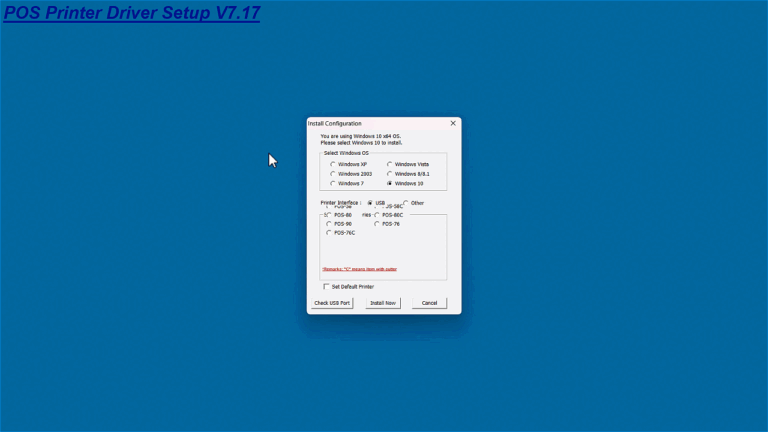Viewport: 768px width, 432px height.
Task: Cancel the installation dialog
Action: coord(429,303)
